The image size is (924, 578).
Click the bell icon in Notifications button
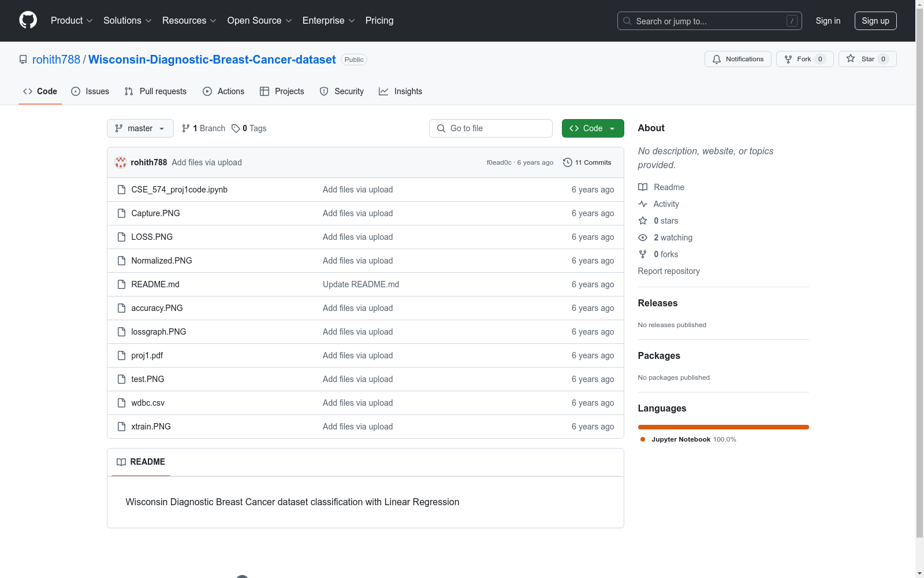(x=717, y=59)
